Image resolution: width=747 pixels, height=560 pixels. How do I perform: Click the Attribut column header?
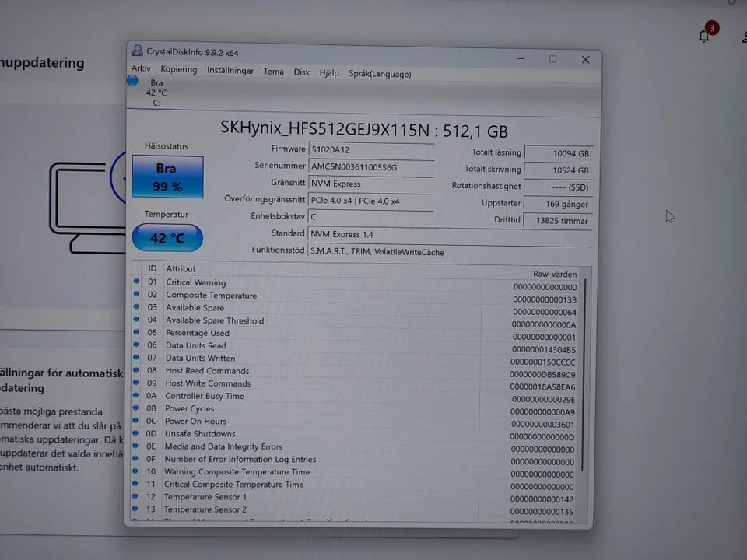181,268
